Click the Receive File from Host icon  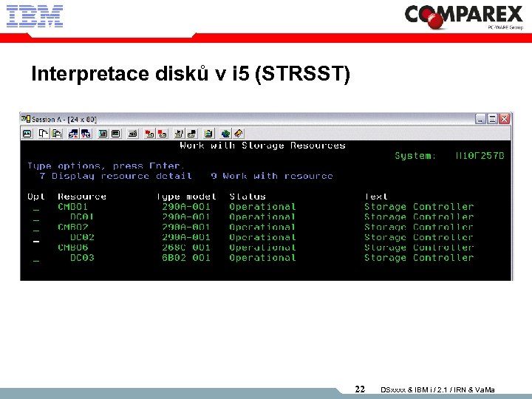click(x=86, y=134)
